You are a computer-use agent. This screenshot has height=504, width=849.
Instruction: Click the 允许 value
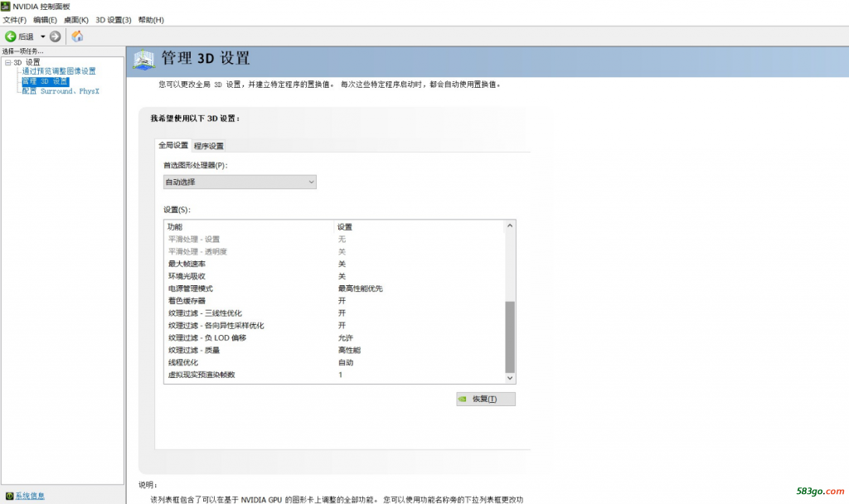pos(346,338)
